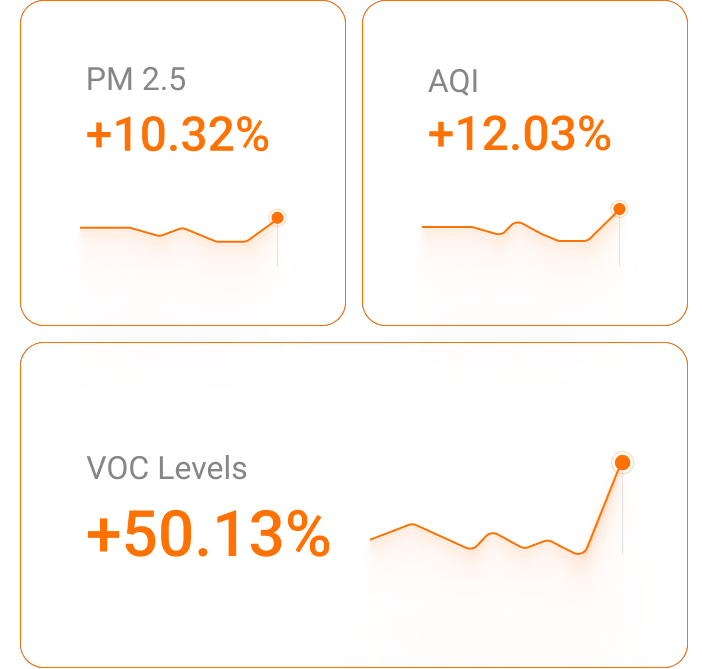Viewport: 702px width, 669px height.
Task: Open the PM 2.5 sparkline chart
Action: tap(180, 233)
